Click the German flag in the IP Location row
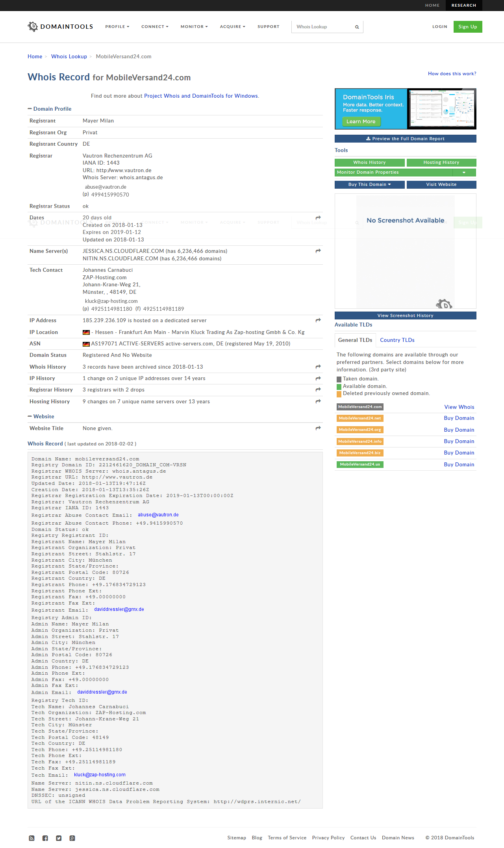Image resolution: width=504 pixels, height=848 pixels. coord(86,332)
